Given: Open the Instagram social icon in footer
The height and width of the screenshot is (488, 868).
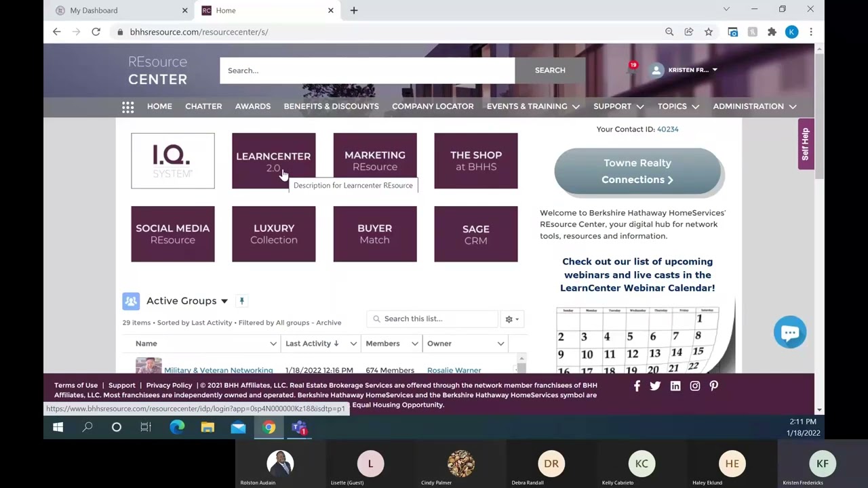Looking at the screenshot, I should click(x=694, y=386).
